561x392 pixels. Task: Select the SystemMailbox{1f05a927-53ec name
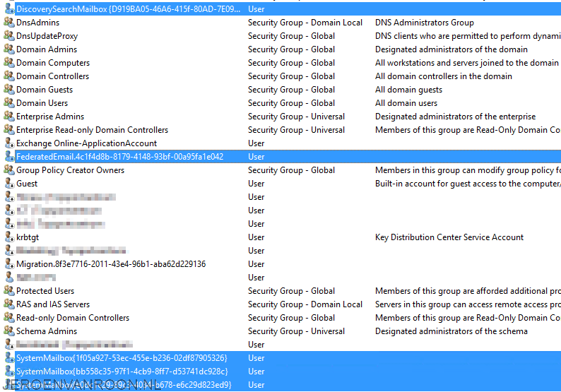tap(122, 357)
